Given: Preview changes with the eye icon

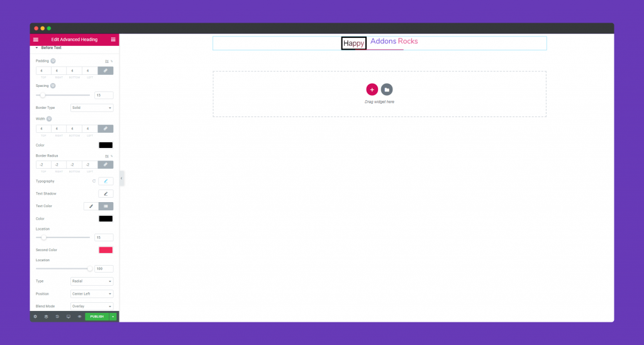Looking at the screenshot, I should tap(79, 317).
